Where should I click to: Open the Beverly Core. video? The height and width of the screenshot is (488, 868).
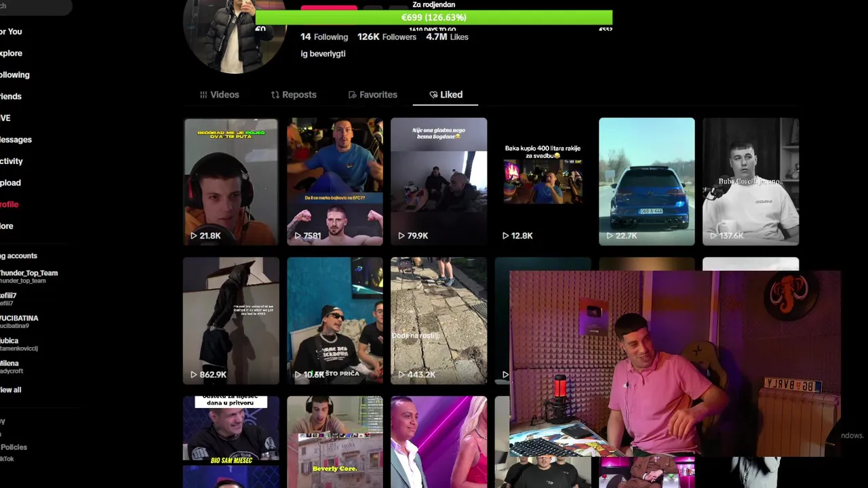pos(335,442)
